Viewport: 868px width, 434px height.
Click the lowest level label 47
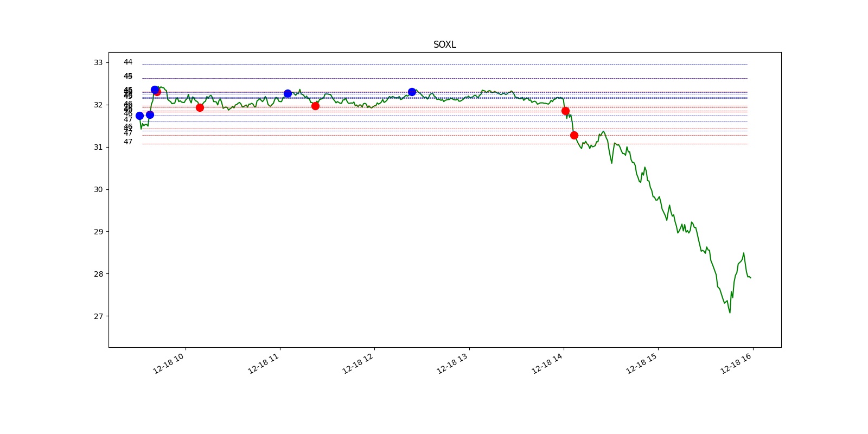click(128, 142)
